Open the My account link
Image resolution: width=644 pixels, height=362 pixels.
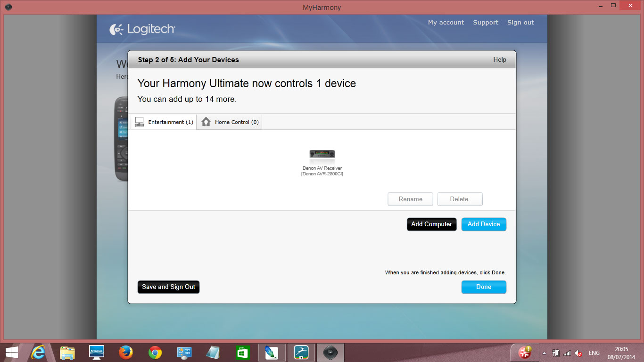[446, 23]
